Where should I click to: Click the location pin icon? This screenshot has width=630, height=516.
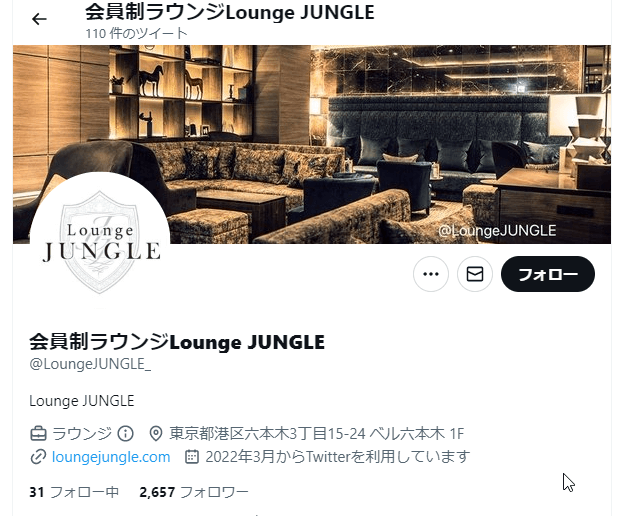click(x=156, y=434)
